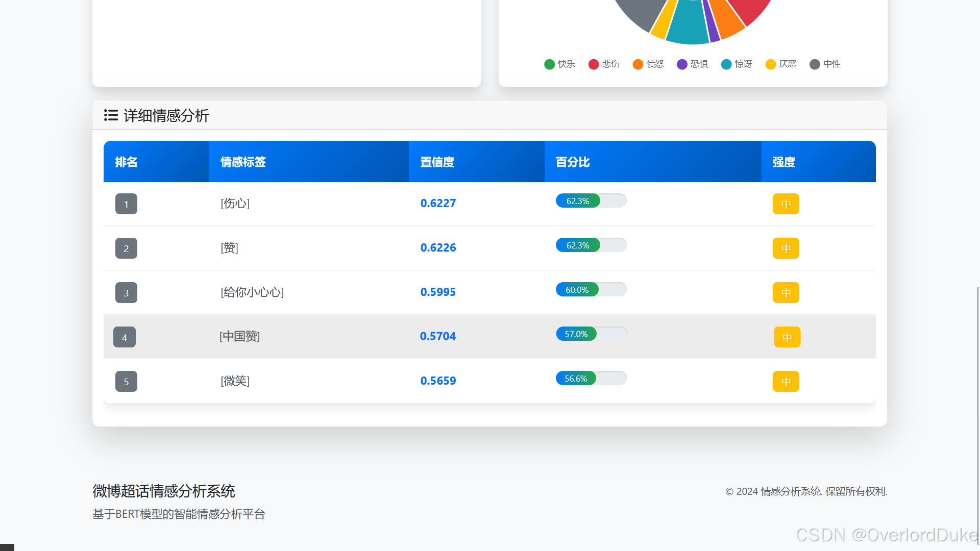
Task: Click the 中 intensity badge for [中国赞]
Action: click(787, 337)
